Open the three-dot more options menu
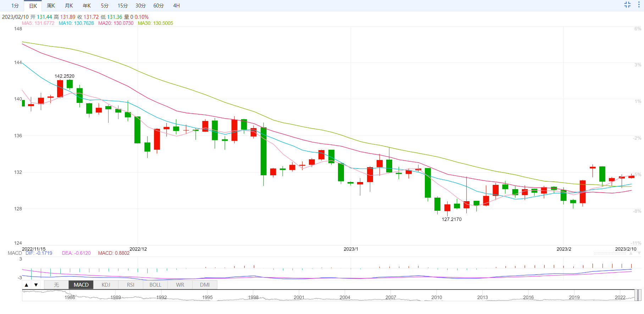644x314 pixels. pos(639,5)
